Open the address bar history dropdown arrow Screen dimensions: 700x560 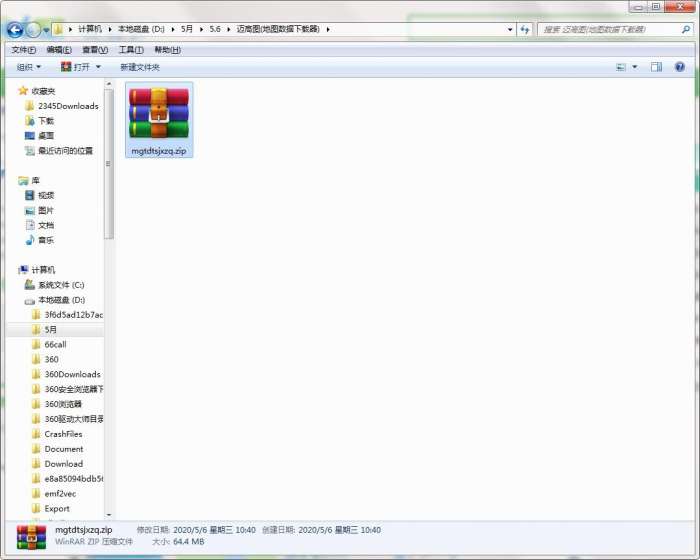[510, 29]
